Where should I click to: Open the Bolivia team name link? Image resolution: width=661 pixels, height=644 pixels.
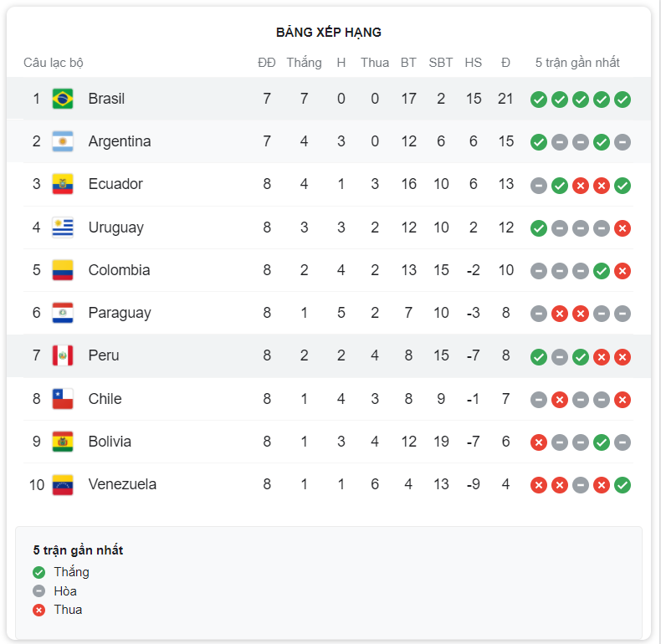(x=110, y=442)
